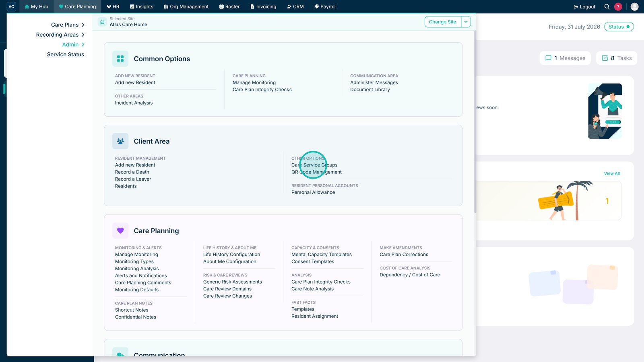Viewport: 644px width, 362px height.
Task: Expand the Admin sidebar chevron
Action: pyautogui.click(x=83, y=45)
